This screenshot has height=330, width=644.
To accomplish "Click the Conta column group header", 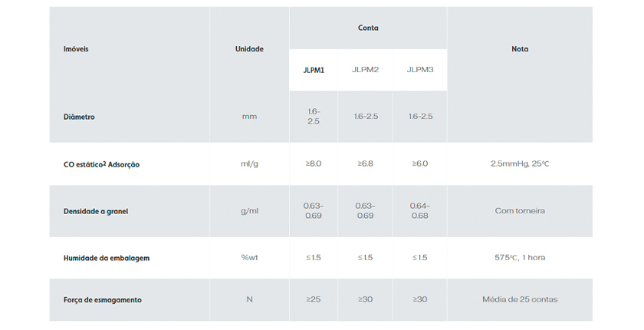I will [x=368, y=28].
